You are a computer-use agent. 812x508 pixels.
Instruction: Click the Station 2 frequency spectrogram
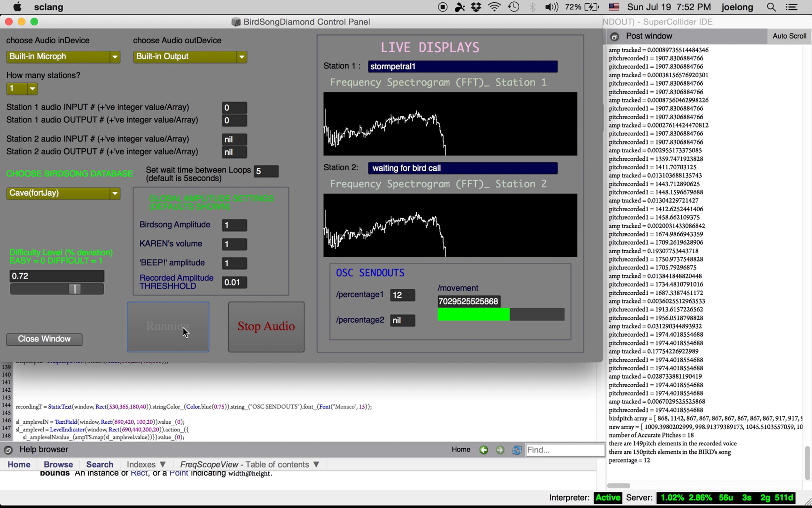pos(450,226)
